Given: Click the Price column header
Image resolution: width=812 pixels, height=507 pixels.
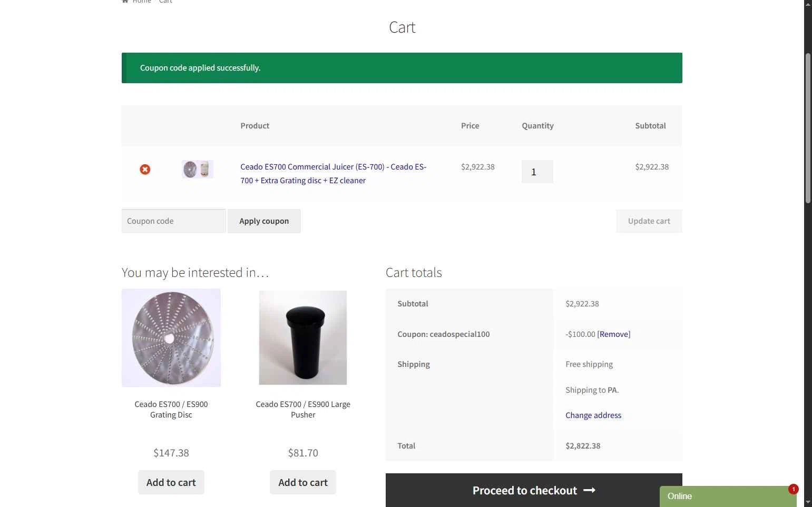Looking at the screenshot, I should pos(470,126).
